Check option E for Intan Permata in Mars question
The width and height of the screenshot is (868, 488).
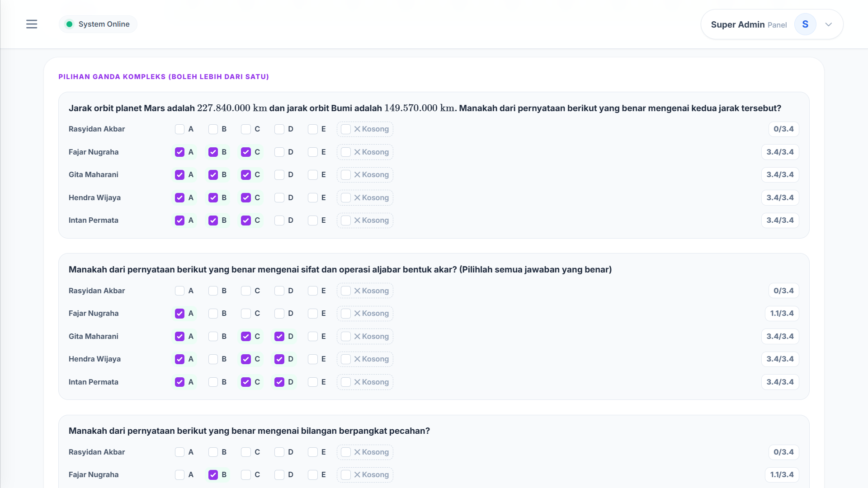[x=313, y=221]
